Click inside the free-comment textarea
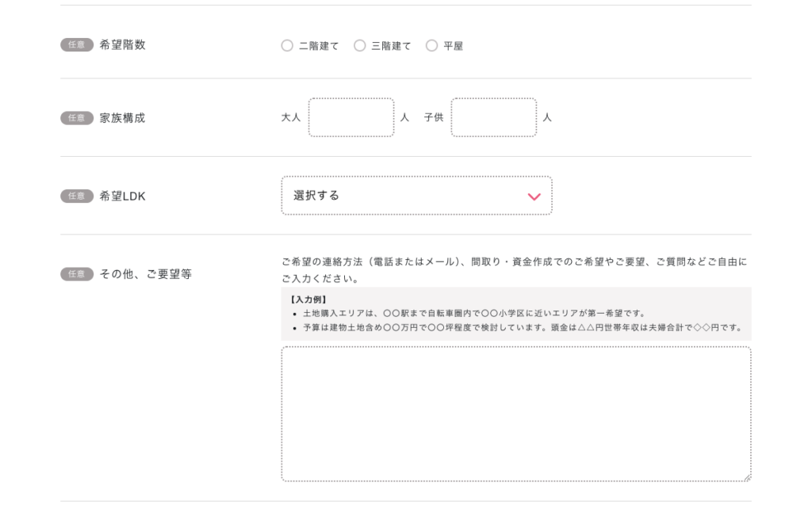This screenshot has height=511, width=812. coord(515,412)
